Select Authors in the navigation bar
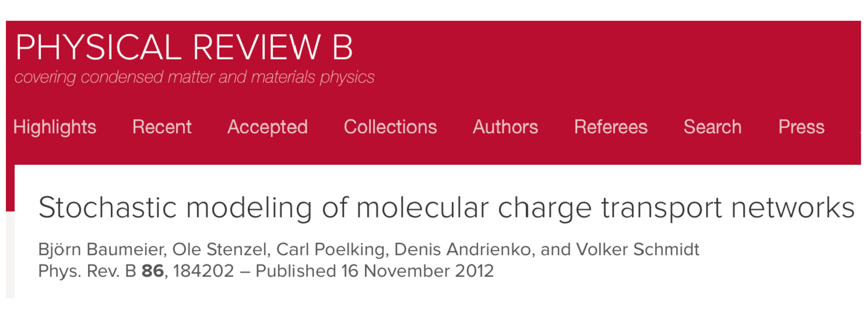 click(505, 127)
